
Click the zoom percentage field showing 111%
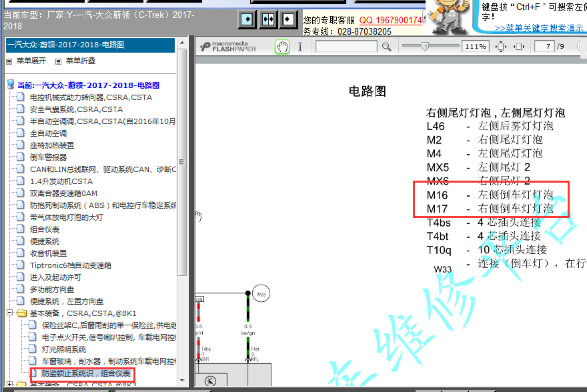pos(475,47)
